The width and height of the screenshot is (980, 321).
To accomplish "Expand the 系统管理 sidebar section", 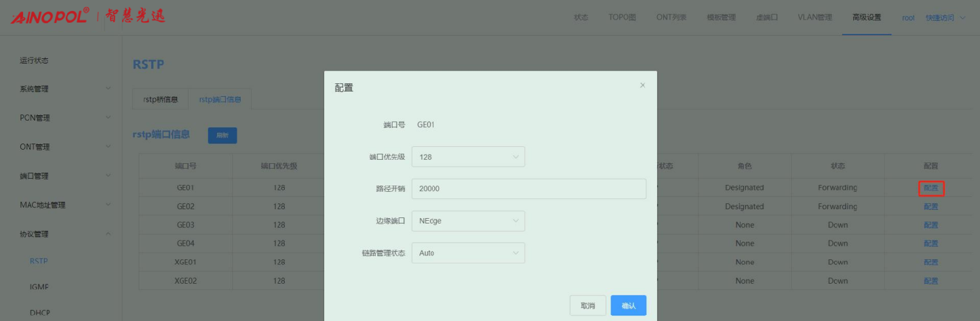I will [x=64, y=89].
